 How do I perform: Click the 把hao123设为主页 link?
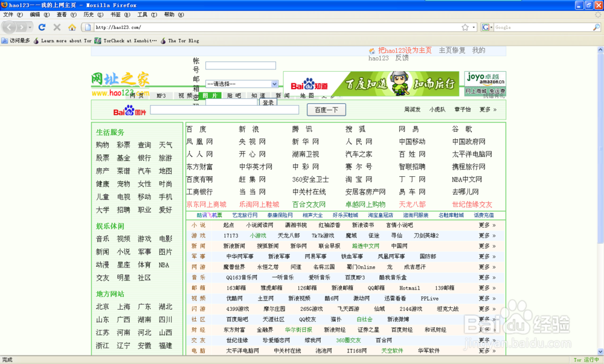405,51
